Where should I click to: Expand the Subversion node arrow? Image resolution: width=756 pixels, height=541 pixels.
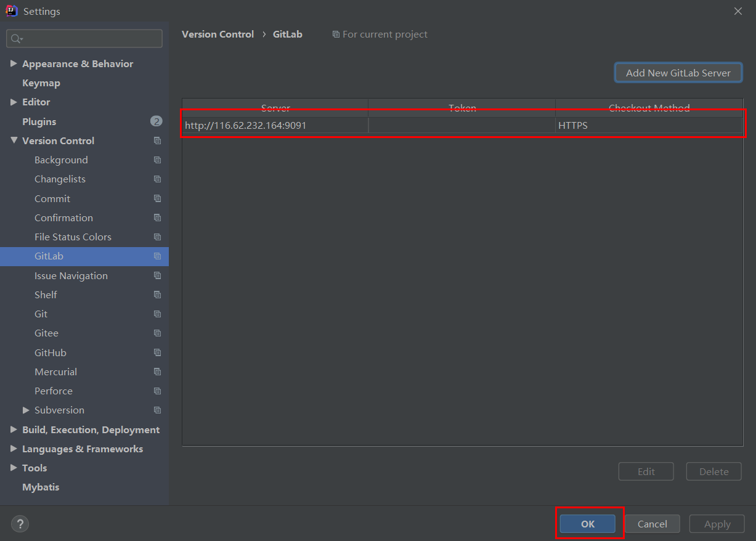[x=26, y=410]
